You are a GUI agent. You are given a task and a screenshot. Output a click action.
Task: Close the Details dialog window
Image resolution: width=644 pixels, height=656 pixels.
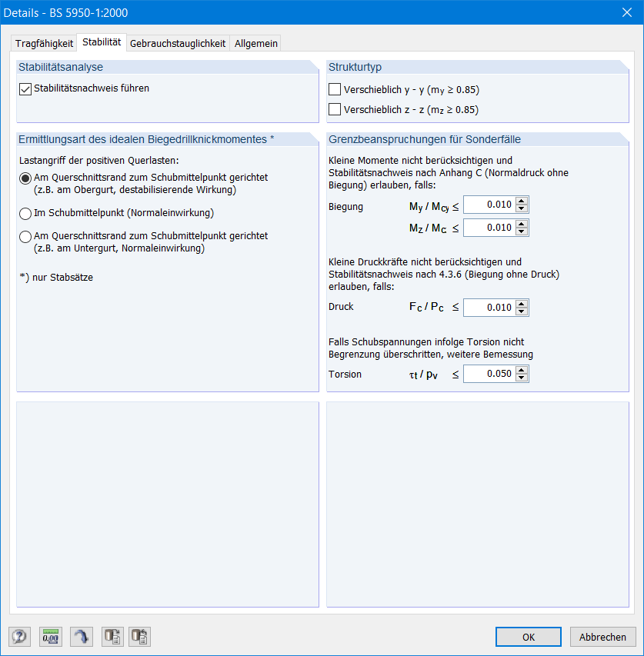[626, 12]
